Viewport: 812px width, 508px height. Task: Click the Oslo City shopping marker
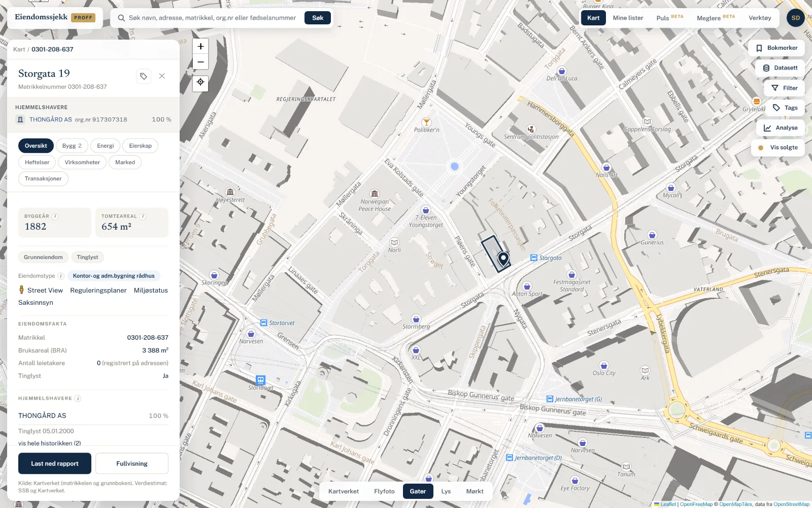pyautogui.click(x=603, y=365)
